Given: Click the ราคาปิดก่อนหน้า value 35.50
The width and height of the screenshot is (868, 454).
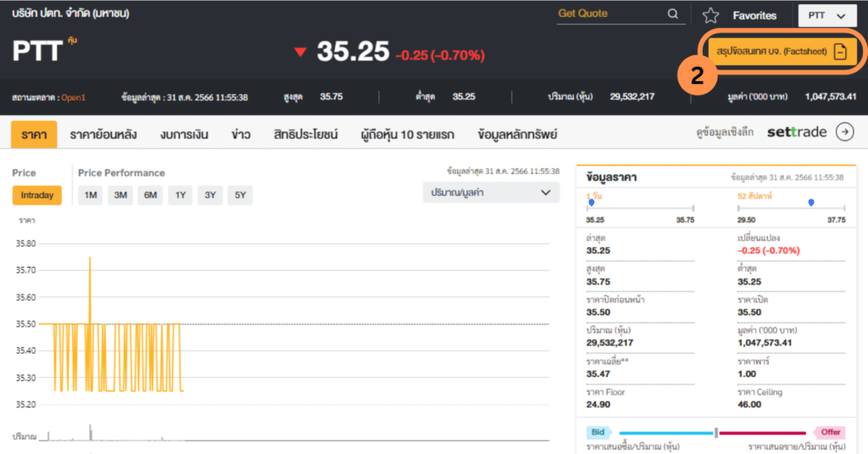Looking at the screenshot, I should pyautogui.click(x=598, y=313).
